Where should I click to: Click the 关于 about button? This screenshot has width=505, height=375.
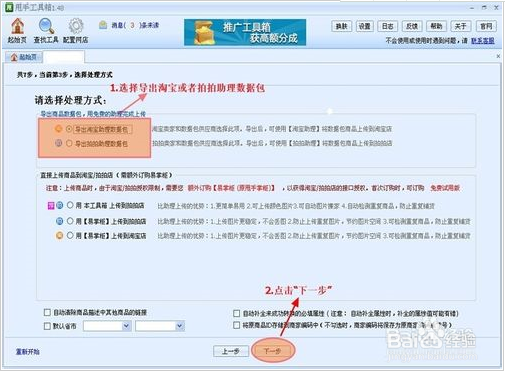point(461,26)
